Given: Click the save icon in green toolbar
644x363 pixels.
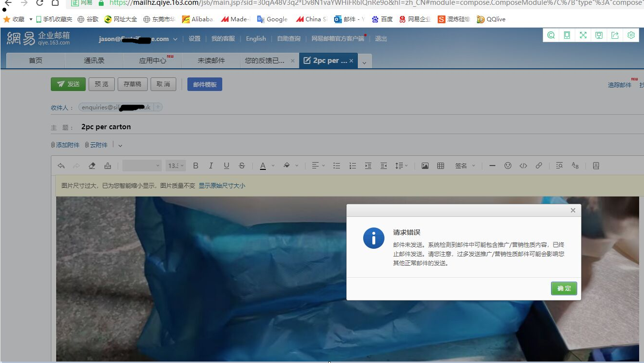Looking at the screenshot, I should point(599,35).
